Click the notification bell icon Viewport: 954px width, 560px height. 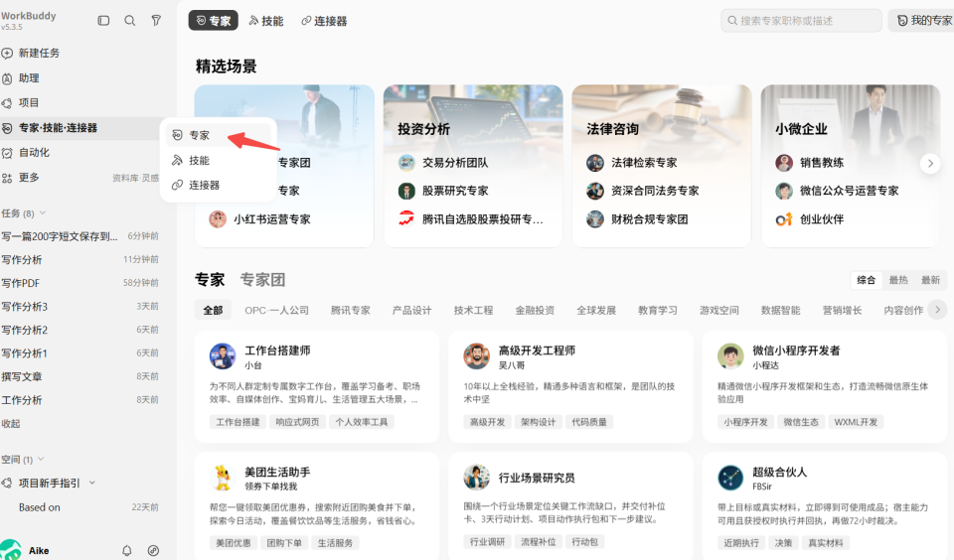click(x=126, y=550)
